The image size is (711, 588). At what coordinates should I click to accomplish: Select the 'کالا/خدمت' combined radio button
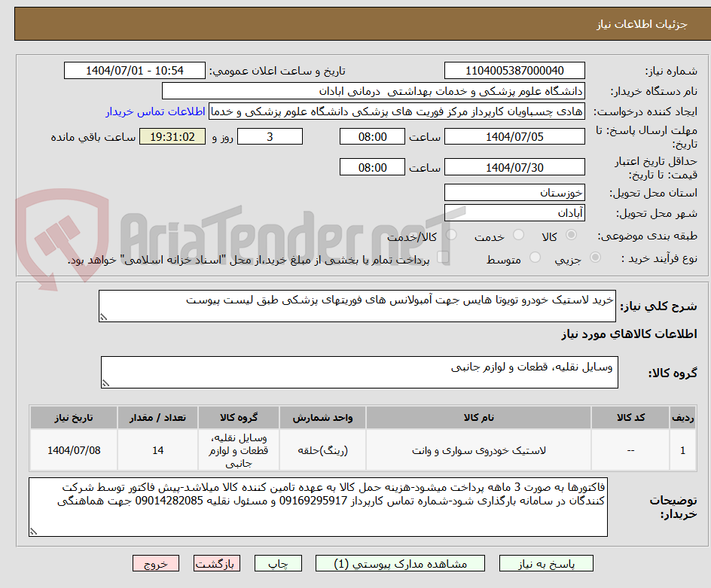tap(451, 235)
